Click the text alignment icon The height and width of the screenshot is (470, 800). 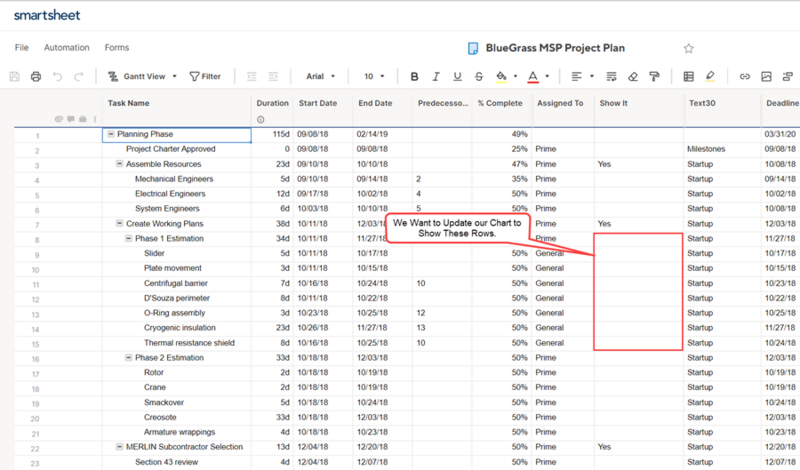pyautogui.click(x=577, y=77)
